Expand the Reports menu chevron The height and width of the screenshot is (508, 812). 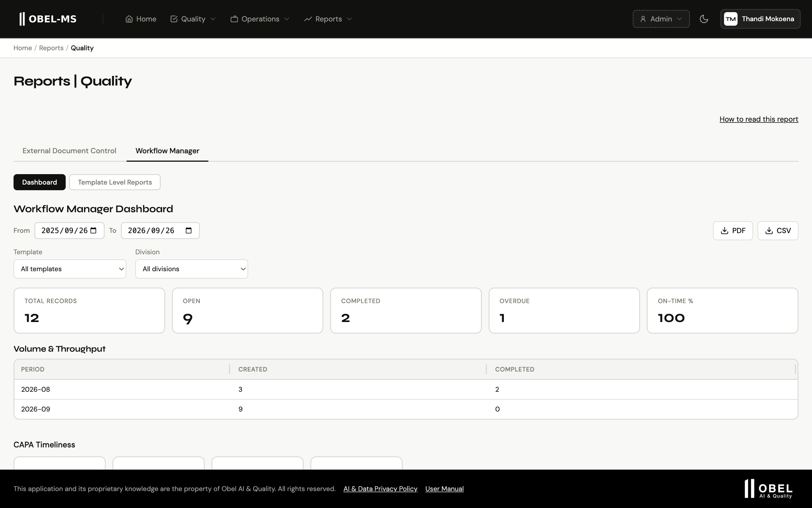[x=349, y=19]
